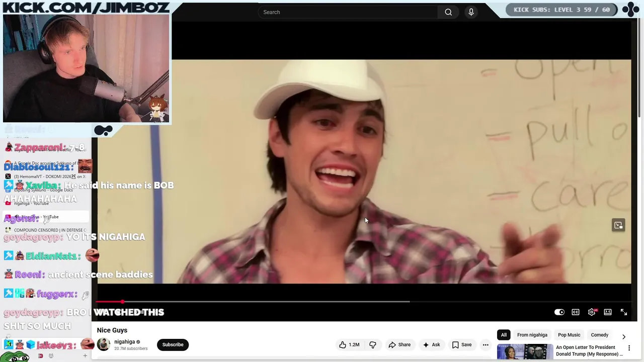
Task: Toggle the video autoplay switch
Action: pos(559,312)
